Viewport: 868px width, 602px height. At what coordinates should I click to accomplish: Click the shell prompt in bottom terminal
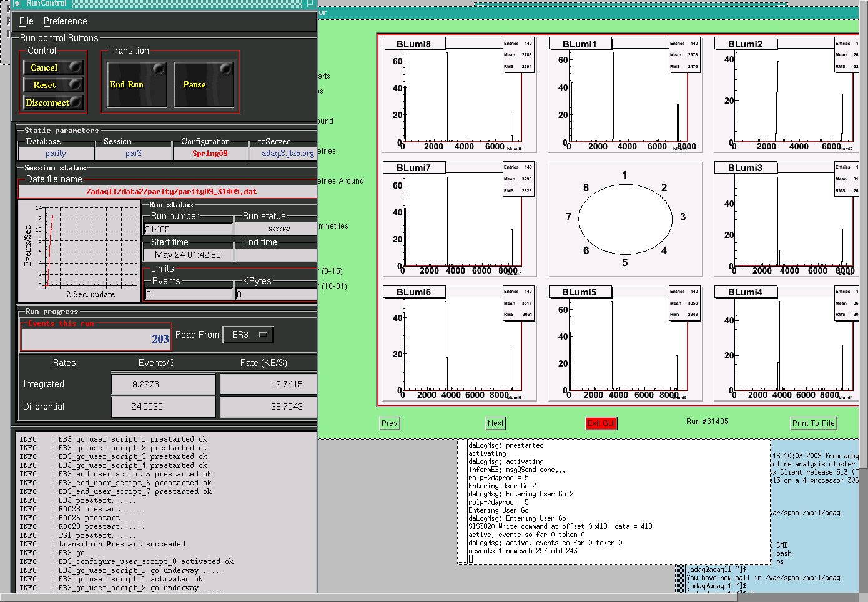coord(717,586)
